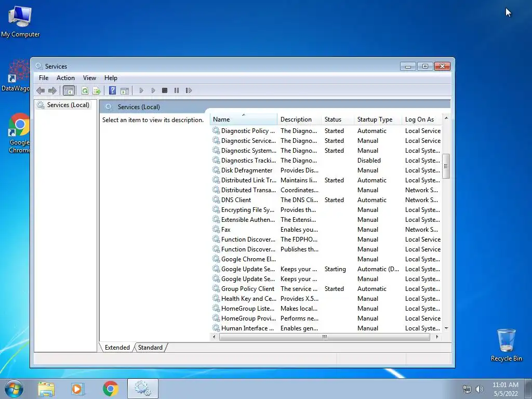Click the Restart Service toolbar icon
Viewport: 532px width, 399px height.
pos(189,90)
